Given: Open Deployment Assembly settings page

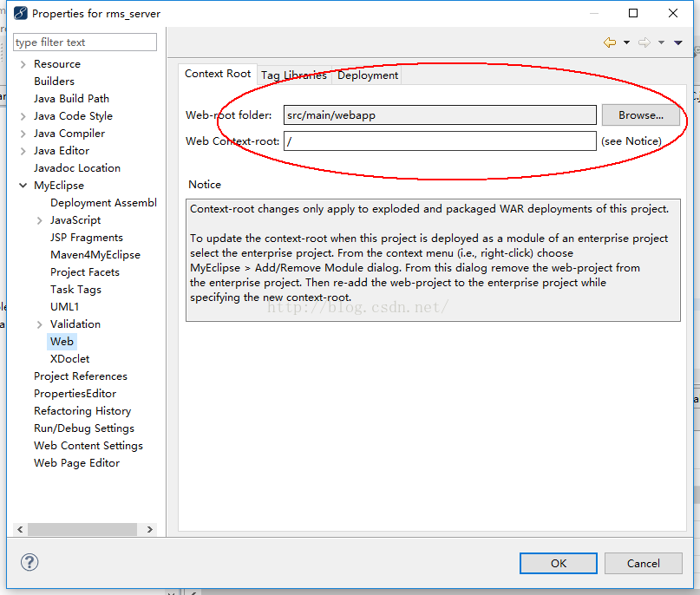Looking at the screenshot, I should 103,203.
